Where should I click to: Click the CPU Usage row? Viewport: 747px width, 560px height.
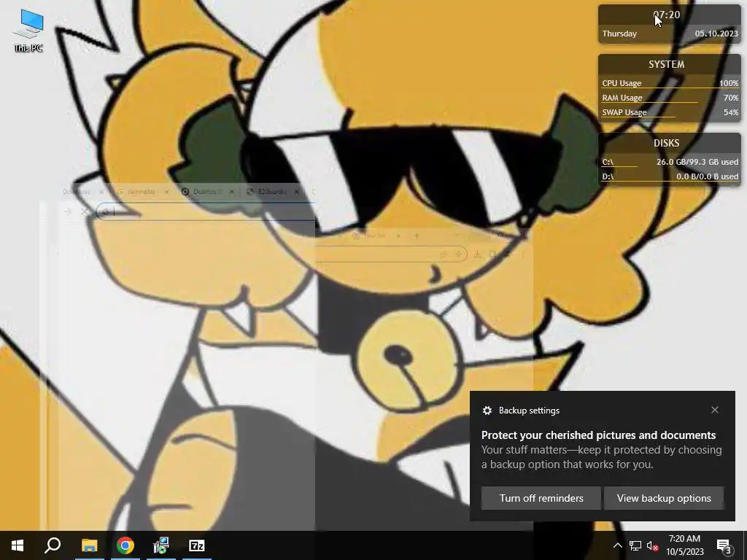tap(670, 83)
